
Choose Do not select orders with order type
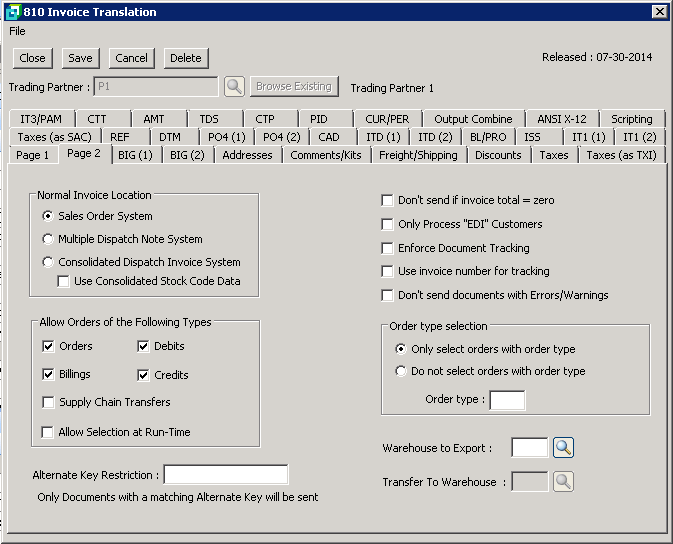(x=401, y=371)
